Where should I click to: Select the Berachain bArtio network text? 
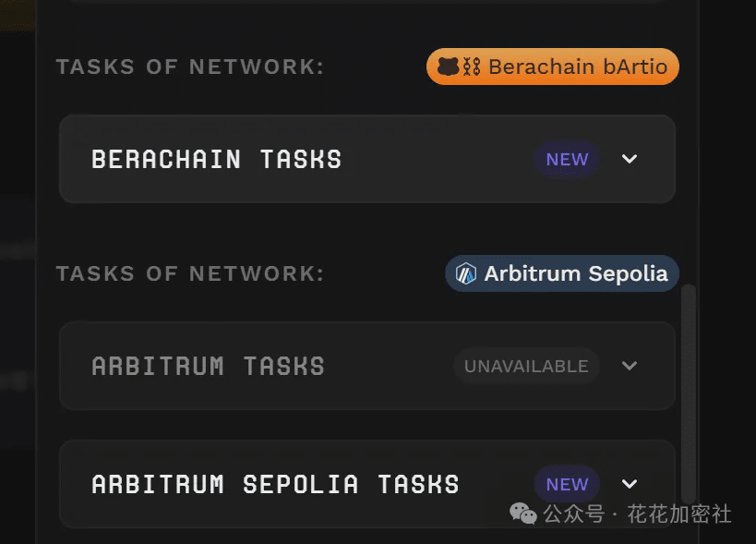click(578, 66)
